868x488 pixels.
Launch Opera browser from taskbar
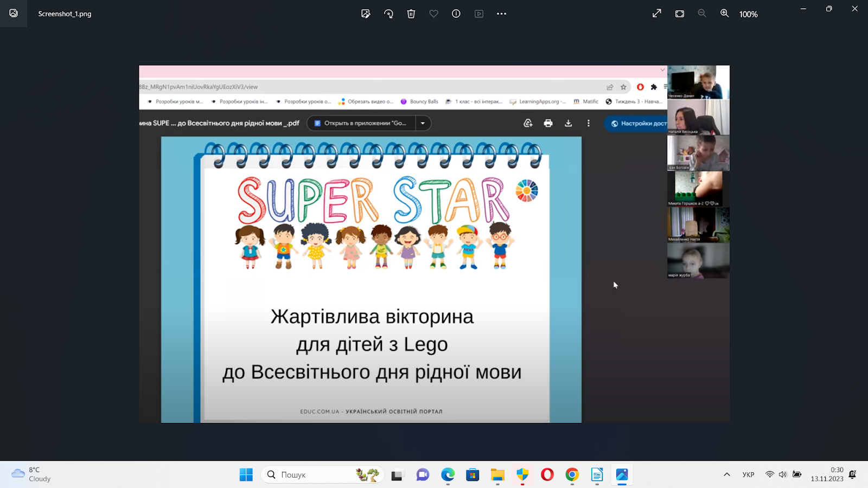point(547,474)
